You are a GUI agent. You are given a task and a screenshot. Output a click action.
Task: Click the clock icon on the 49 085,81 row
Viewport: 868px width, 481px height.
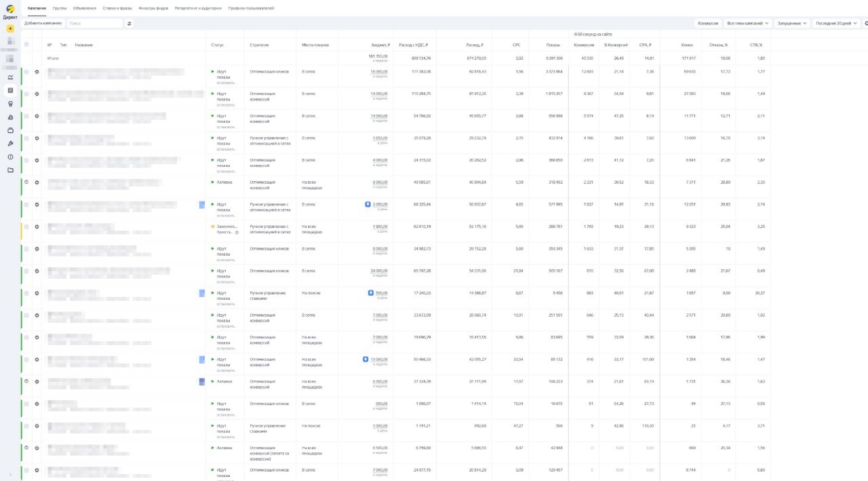pyautogui.click(x=26, y=182)
